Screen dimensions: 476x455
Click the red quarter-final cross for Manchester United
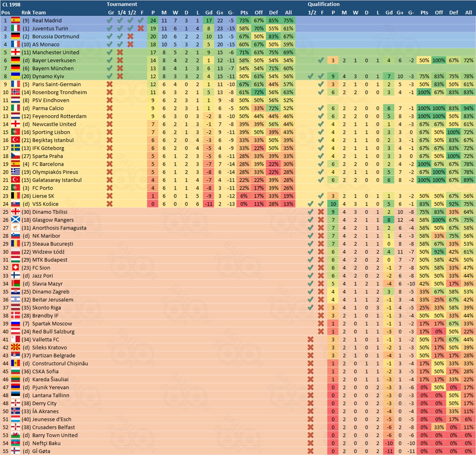120,52
